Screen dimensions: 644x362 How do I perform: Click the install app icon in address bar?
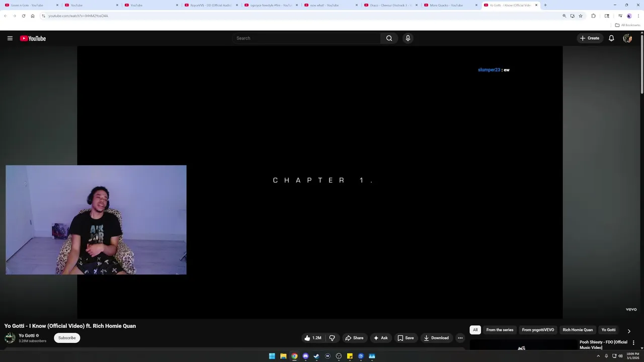click(x=573, y=16)
